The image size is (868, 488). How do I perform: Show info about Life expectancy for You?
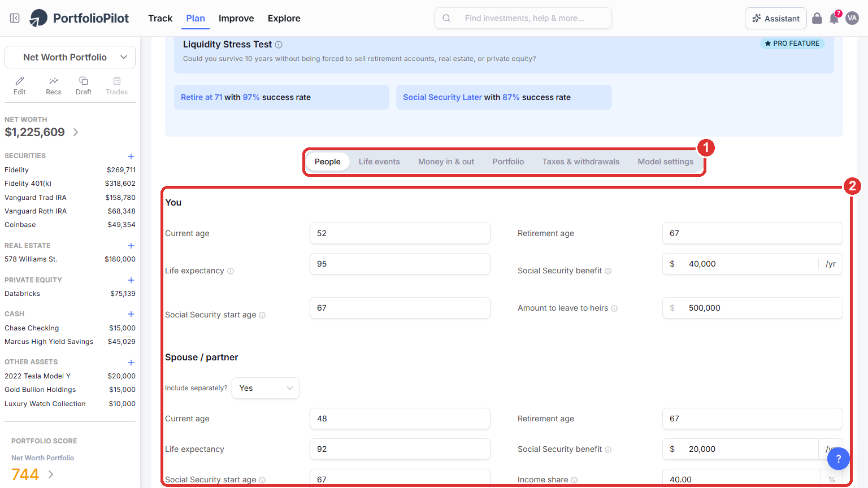(231, 271)
